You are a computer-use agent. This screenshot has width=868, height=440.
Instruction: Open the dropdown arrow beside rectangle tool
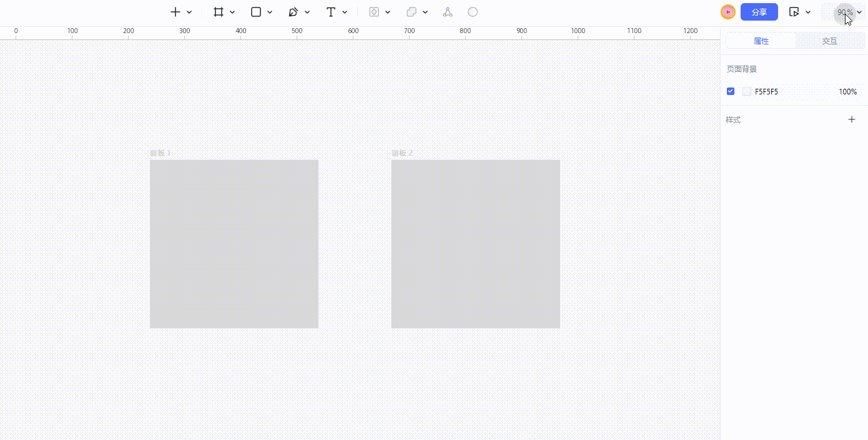tap(270, 12)
